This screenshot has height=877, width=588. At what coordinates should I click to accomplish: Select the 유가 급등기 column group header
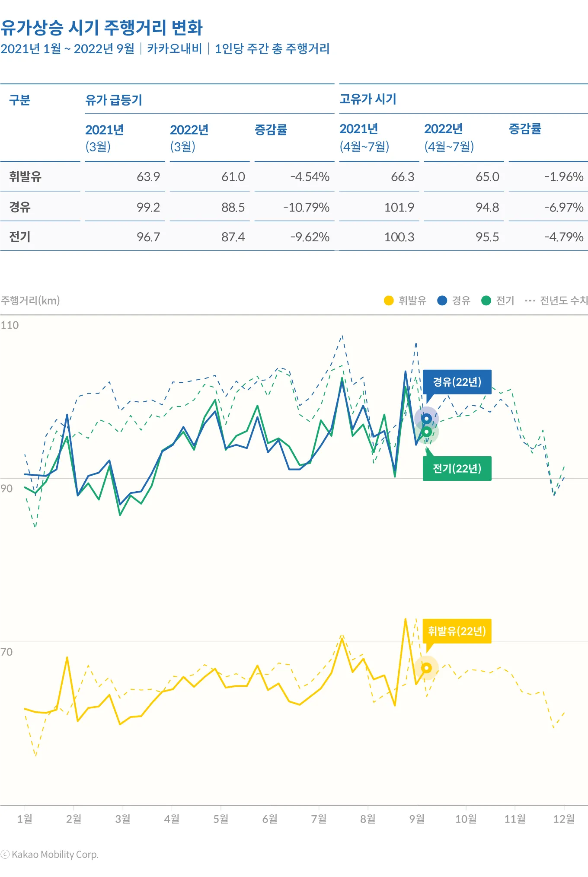tap(114, 100)
